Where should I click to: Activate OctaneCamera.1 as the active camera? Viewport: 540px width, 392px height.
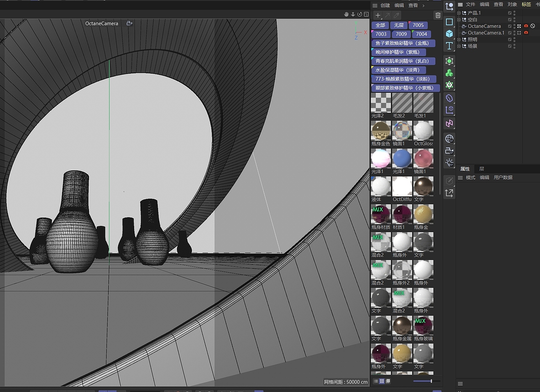tap(519, 32)
